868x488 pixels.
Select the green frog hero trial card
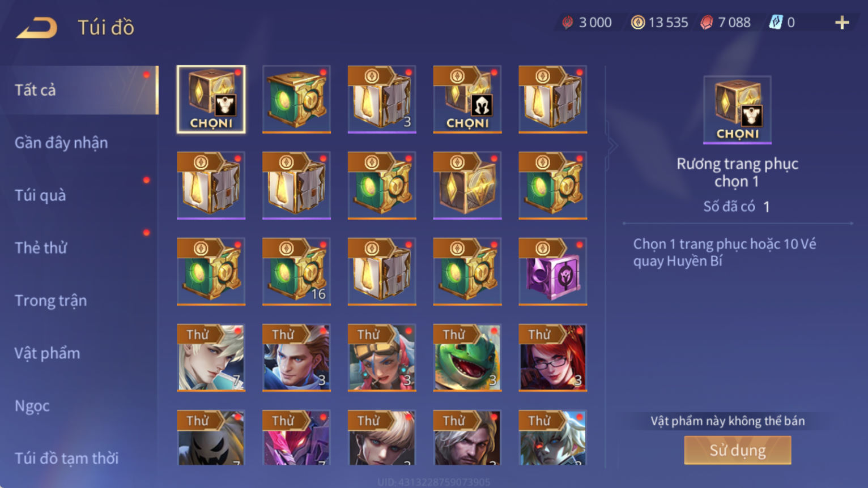[467, 357]
